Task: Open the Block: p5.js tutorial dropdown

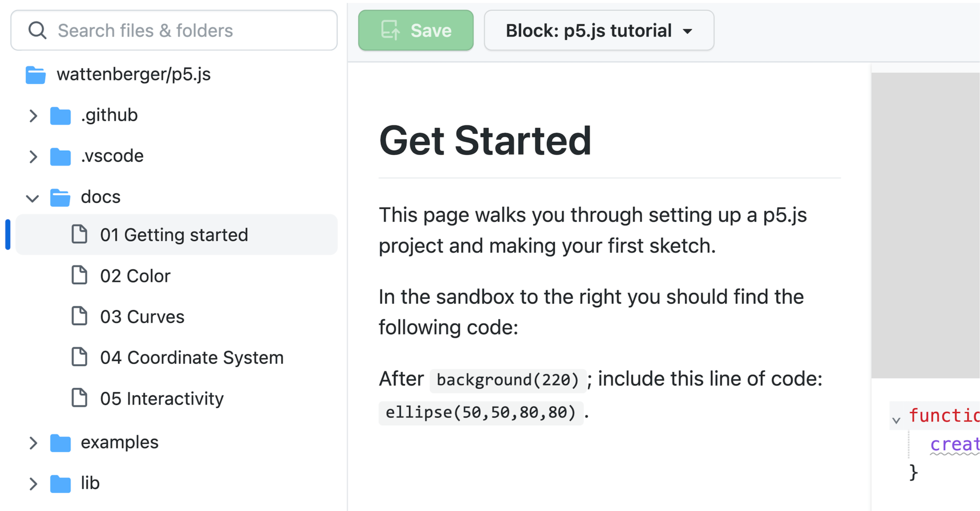Action: click(599, 31)
